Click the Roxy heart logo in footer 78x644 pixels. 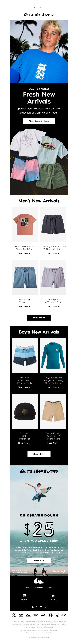[35, 615]
